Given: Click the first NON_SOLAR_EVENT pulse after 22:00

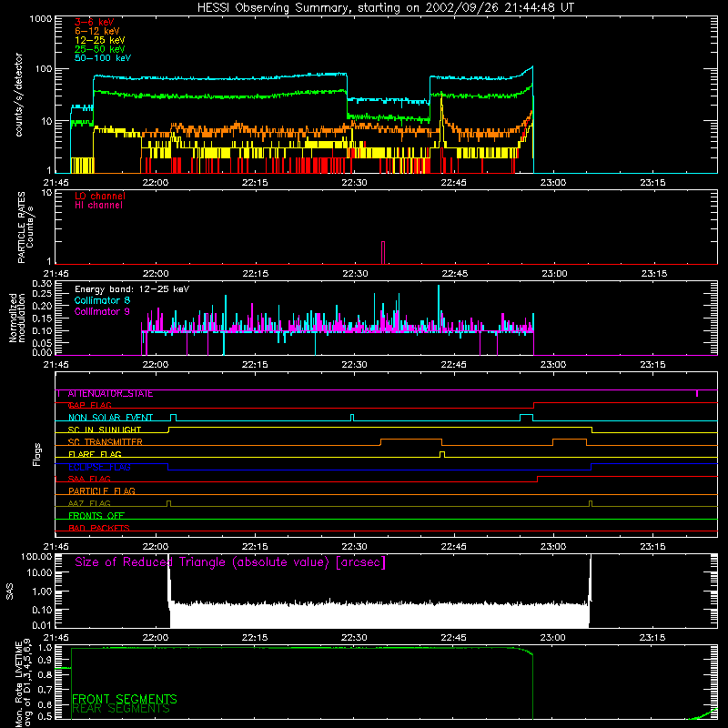Looking at the screenshot, I should (x=174, y=418).
